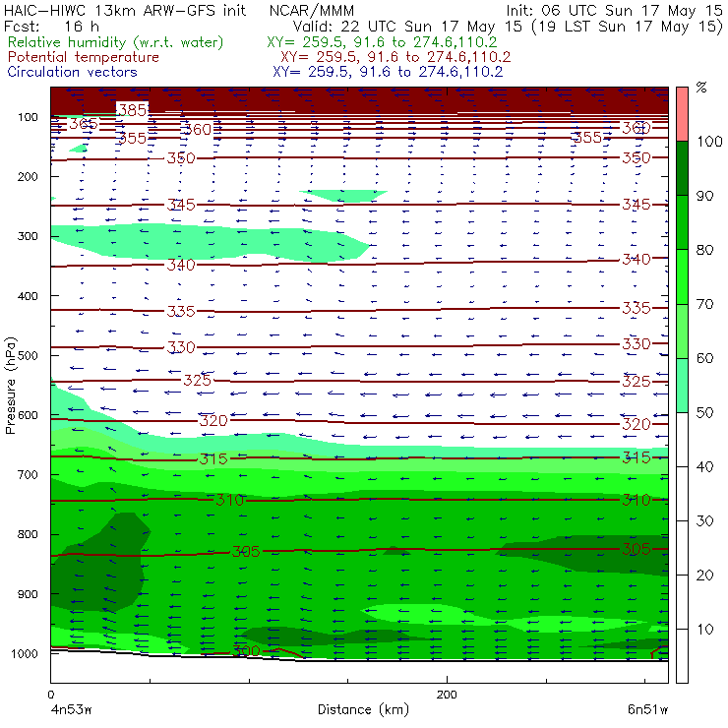Click the 100 hPa pressure axis label

28,117
